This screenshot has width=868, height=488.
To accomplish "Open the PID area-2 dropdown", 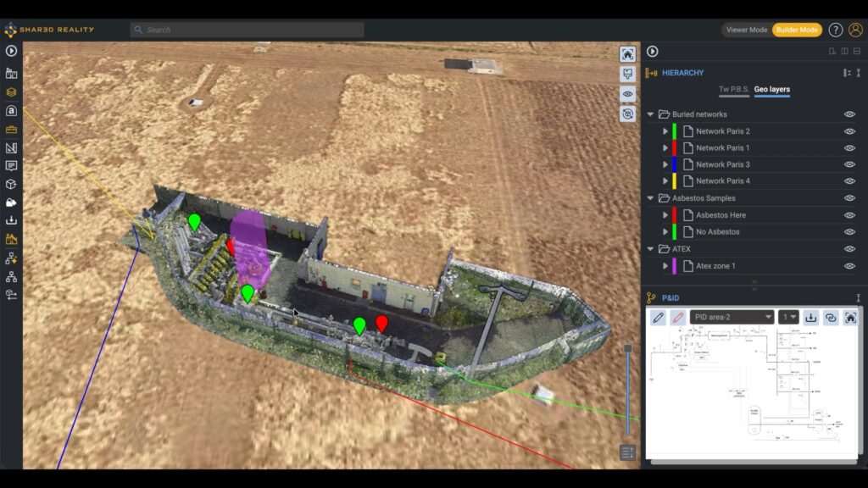I will tap(733, 317).
